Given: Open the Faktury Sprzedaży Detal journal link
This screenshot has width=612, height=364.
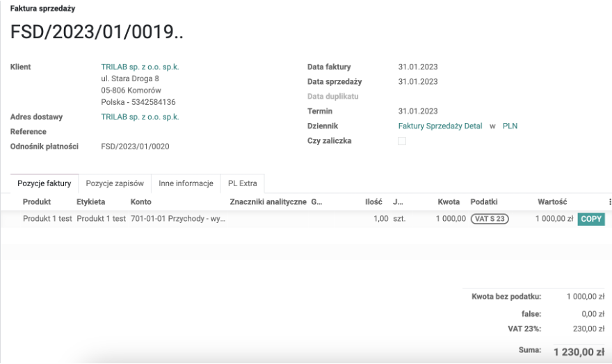Looking at the screenshot, I should point(440,126).
